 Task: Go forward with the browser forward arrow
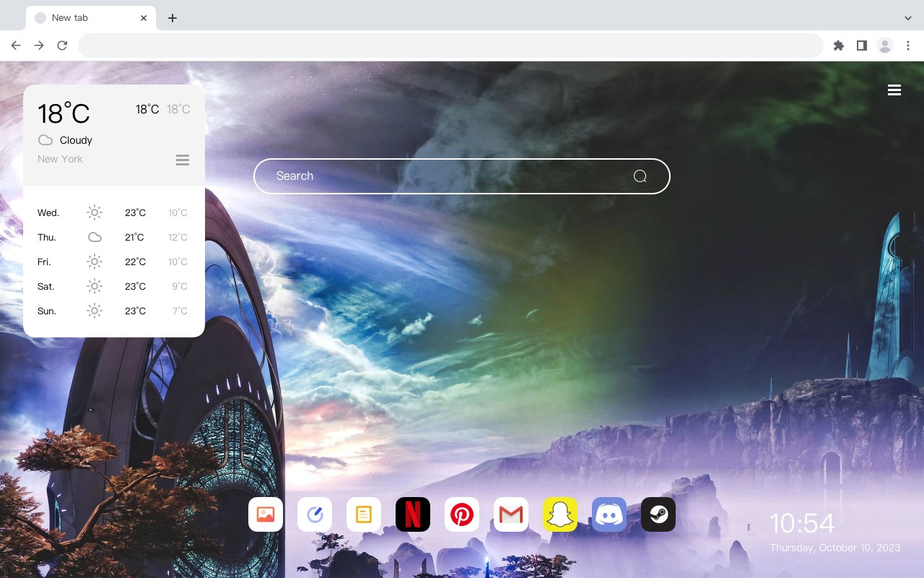(x=39, y=46)
